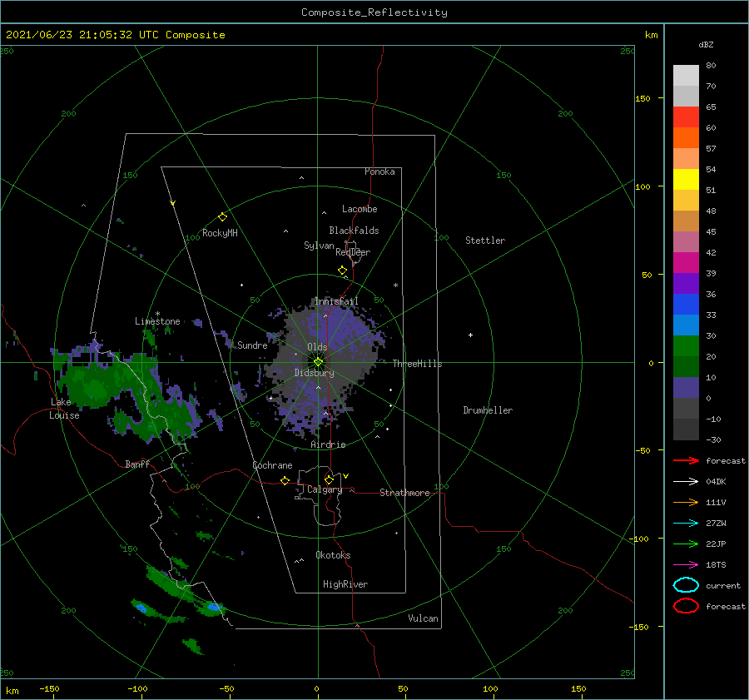Viewport: 749px width, 700px height.
Task: Click the red 65 dBZ color swatch
Action: pyautogui.click(x=686, y=117)
